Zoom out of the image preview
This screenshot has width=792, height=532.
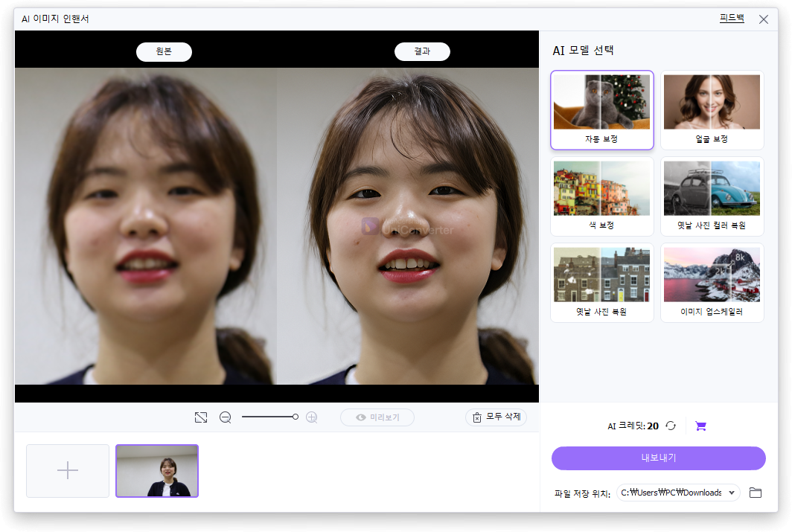click(x=226, y=417)
